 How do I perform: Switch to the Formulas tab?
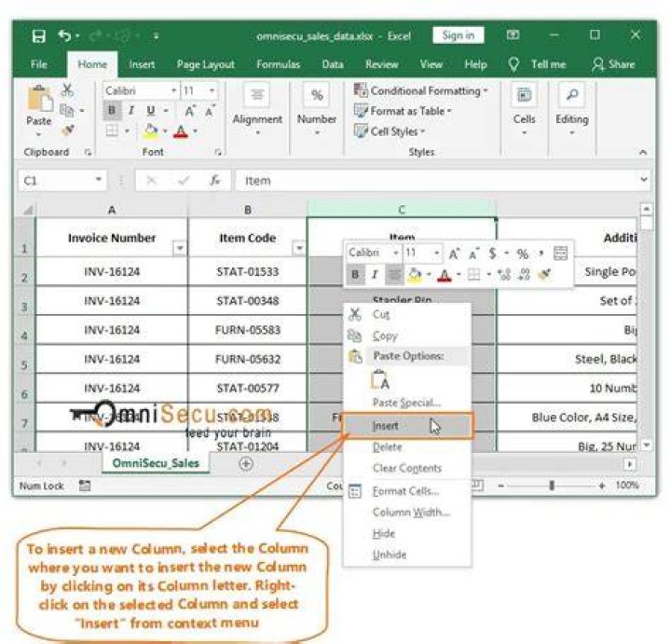[x=278, y=64]
